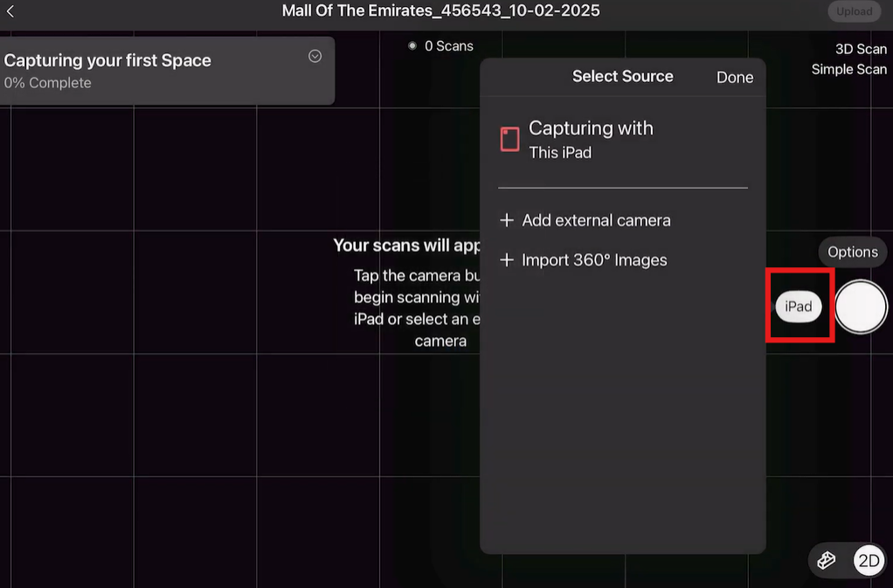Expand the Capturing your first Space card
Screen dimensions: 893x588
[315, 56]
